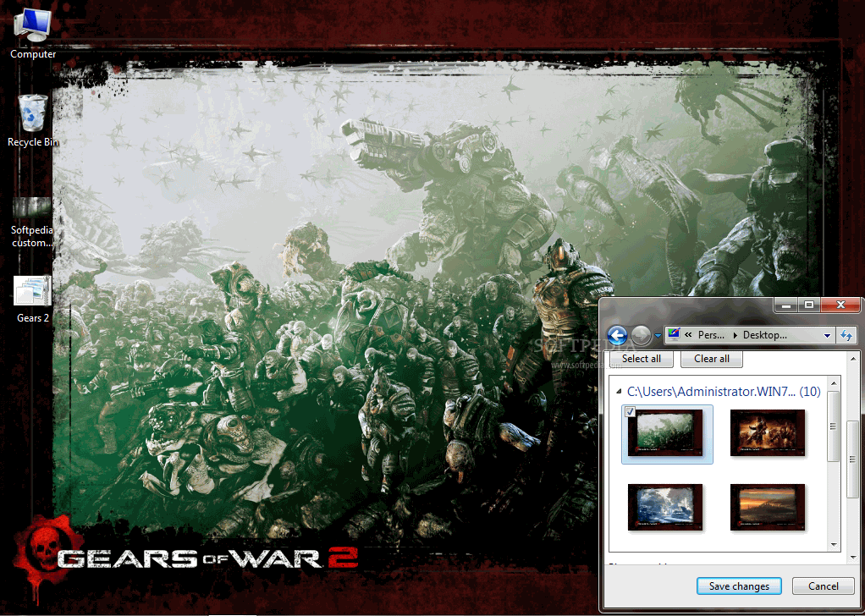Screen dimensions: 865x616
Task: Go back with the blue arrow button
Action: (617, 335)
